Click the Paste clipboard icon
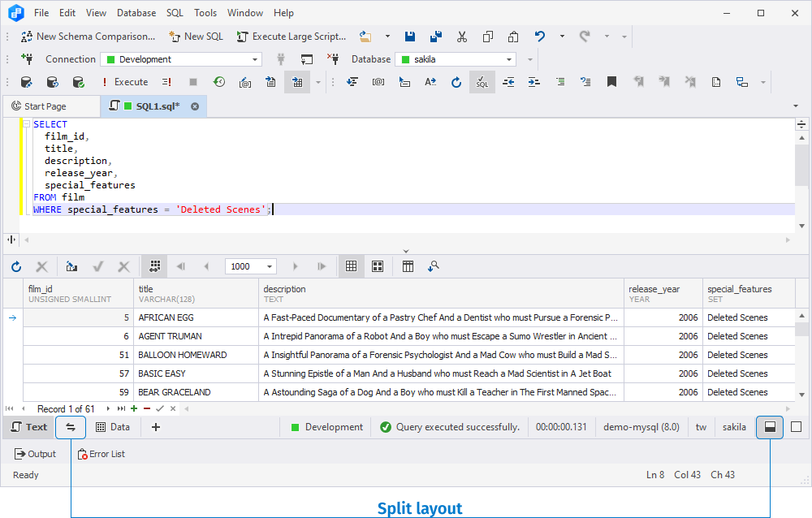Image resolution: width=812 pixels, height=518 pixels. tap(513, 37)
